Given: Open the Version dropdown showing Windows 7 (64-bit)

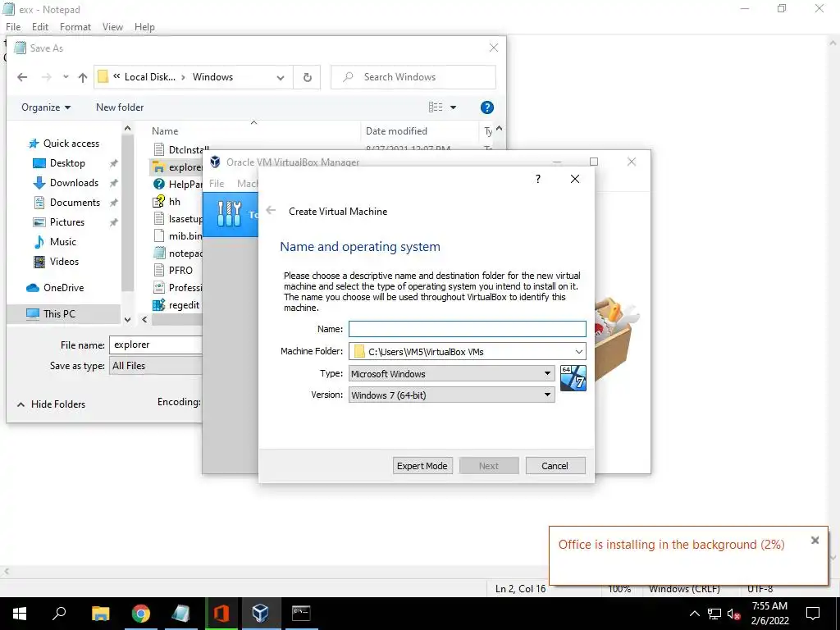Looking at the screenshot, I should click(452, 395).
